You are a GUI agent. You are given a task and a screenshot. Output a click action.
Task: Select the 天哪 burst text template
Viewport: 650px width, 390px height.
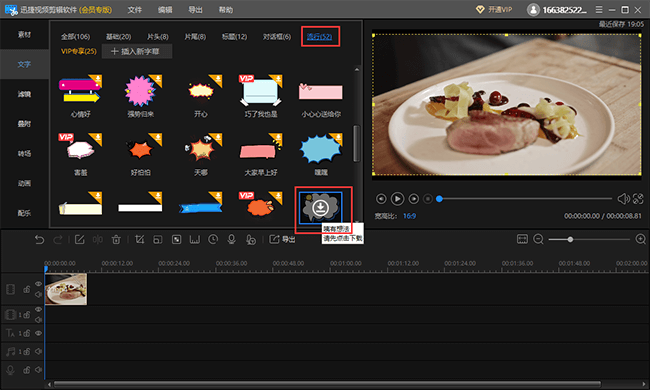pos(201,155)
